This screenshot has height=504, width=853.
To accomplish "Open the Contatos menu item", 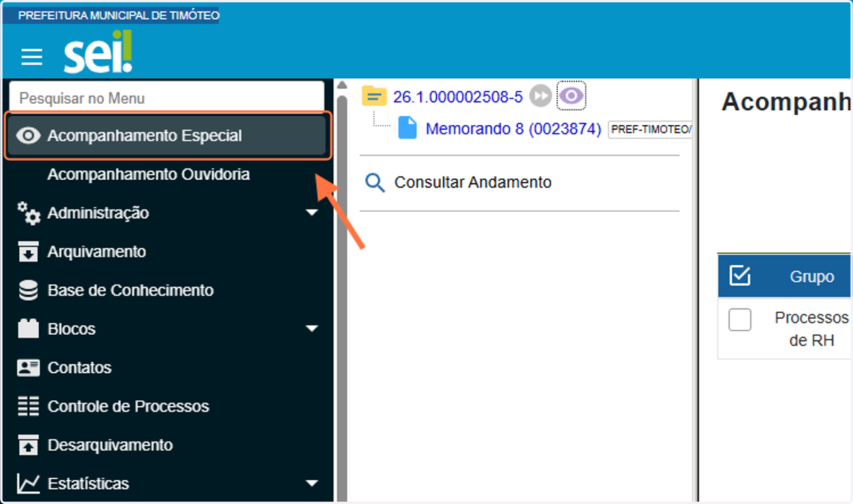I will click(80, 368).
